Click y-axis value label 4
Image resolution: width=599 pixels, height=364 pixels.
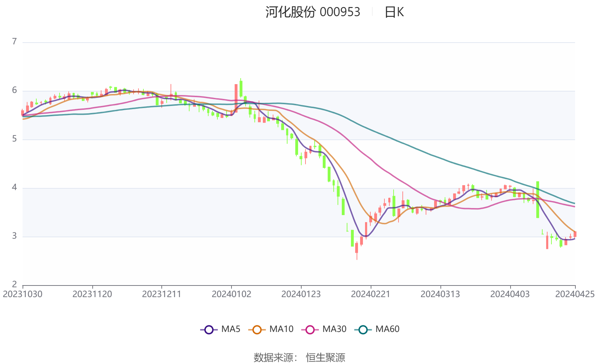(14, 188)
